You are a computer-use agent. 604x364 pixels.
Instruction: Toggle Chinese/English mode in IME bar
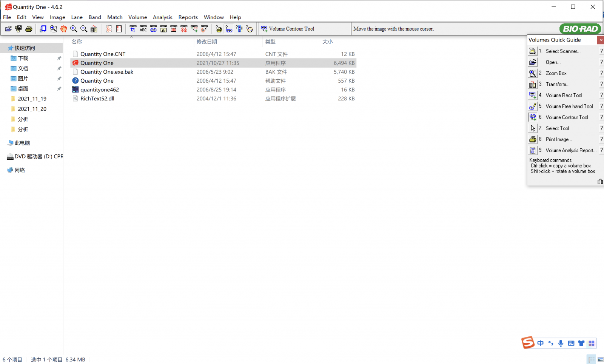coord(541,343)
